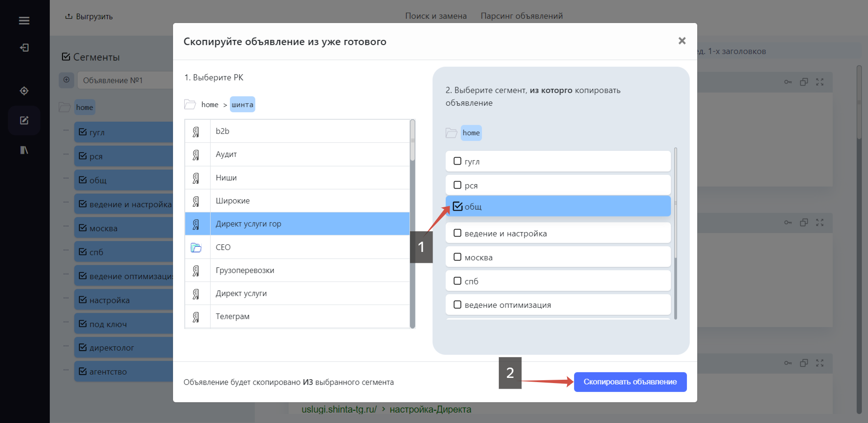
Task: Select Широкие campaign row
Action: click(x=297, y=201)
